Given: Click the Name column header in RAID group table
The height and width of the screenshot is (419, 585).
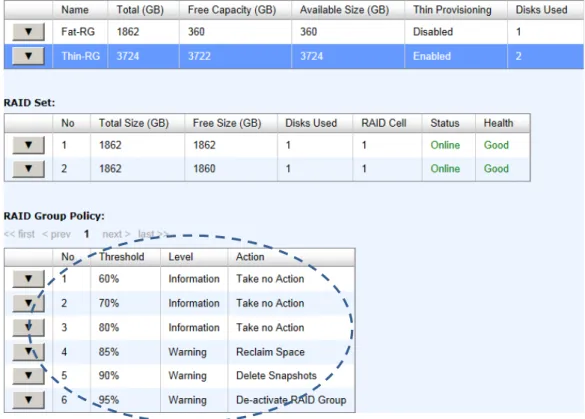Looking at the screenshot, I should click(75, 10).
